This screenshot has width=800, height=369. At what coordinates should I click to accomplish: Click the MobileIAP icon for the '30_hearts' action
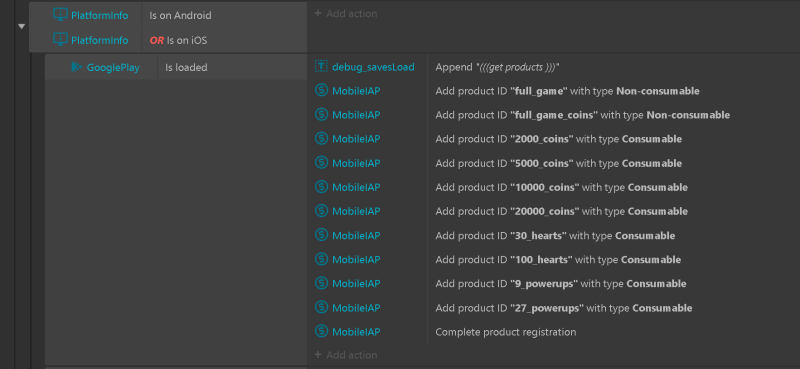pos(321,235)
